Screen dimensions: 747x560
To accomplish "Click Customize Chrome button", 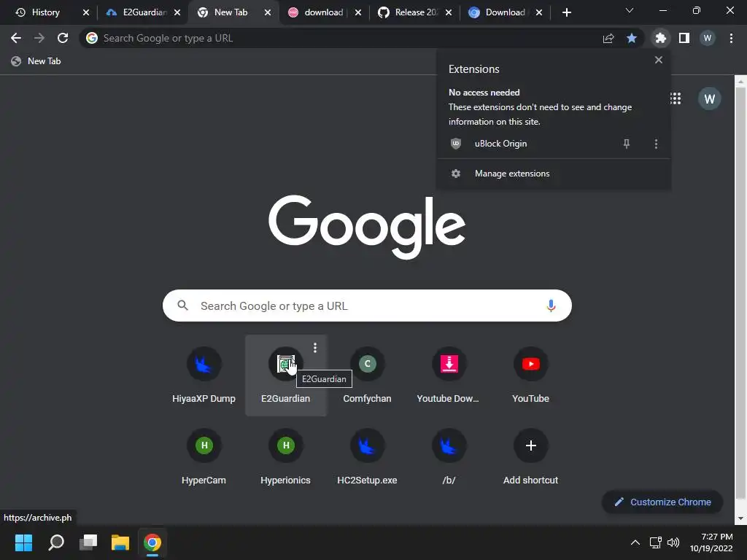I will pos(662,502).
